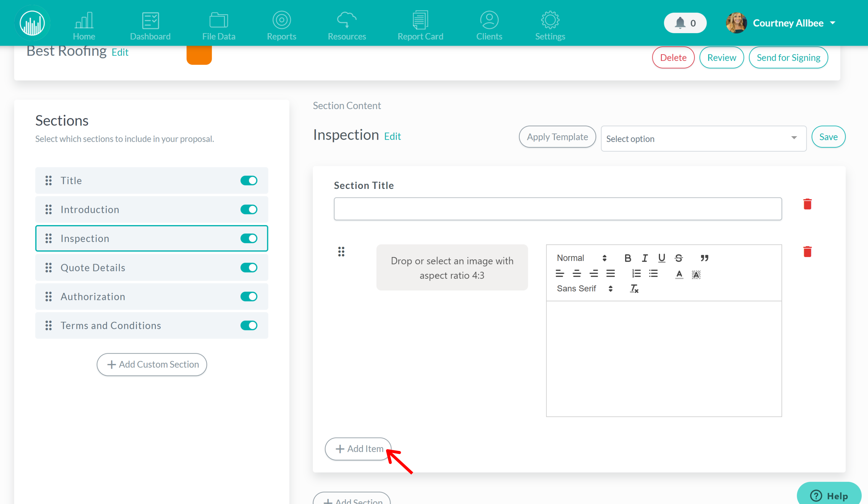Check the notifications bell
The image size is (868, 504).
[685, 23]
